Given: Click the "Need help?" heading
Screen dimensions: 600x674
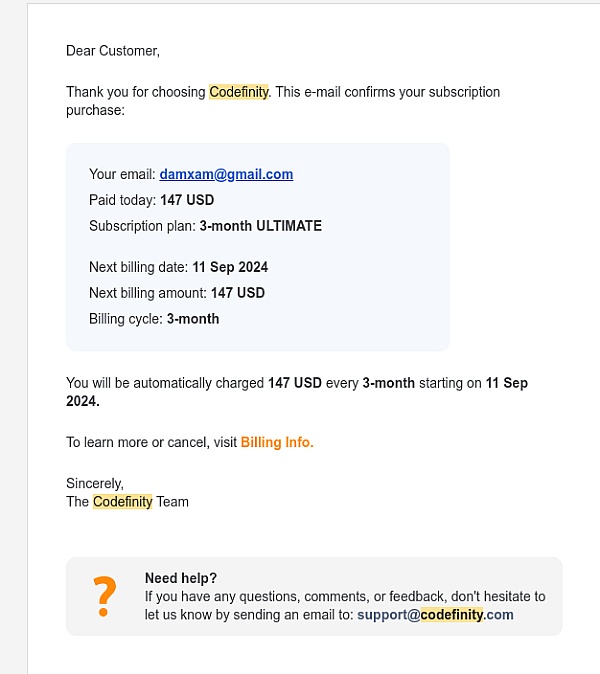Looking at the screenshot, I should [181, 578].
